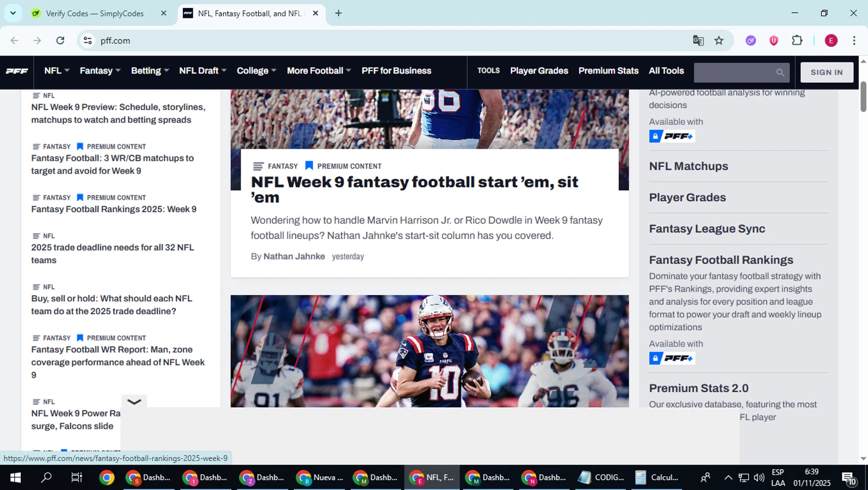Open the taskbar clock showing 6:39
Viewport: 868px width, 490px height.
(x=811, y=477)
